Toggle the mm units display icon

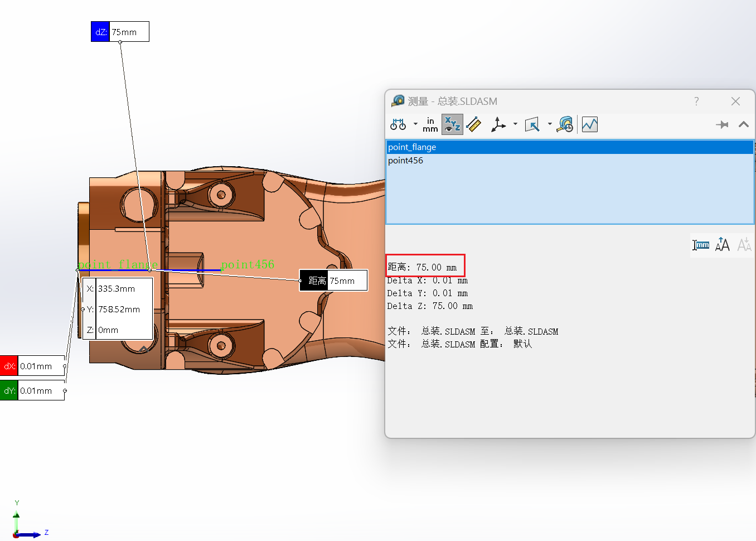click(x=701, y=245)
